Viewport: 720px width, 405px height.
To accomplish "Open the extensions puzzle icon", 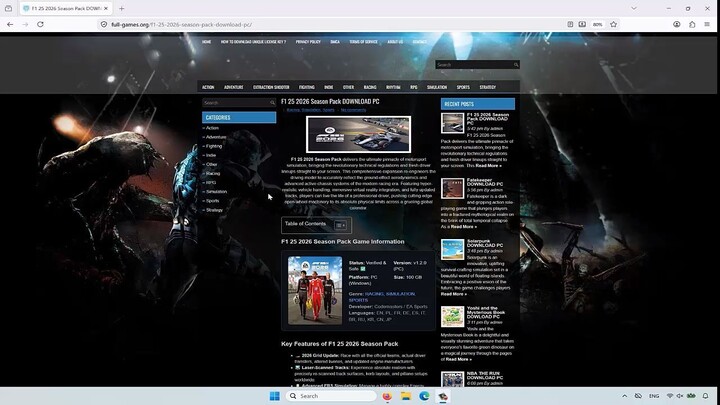I will pyautogui.click(x=692, y=24).
